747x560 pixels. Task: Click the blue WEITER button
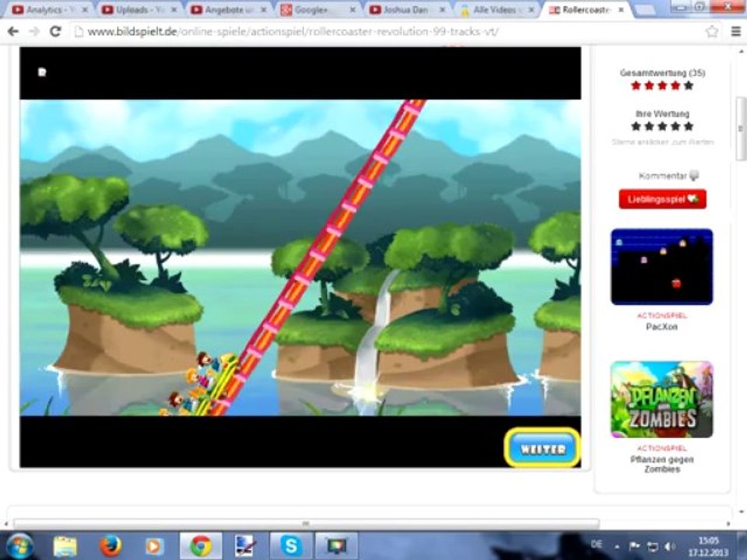point(542,449)
